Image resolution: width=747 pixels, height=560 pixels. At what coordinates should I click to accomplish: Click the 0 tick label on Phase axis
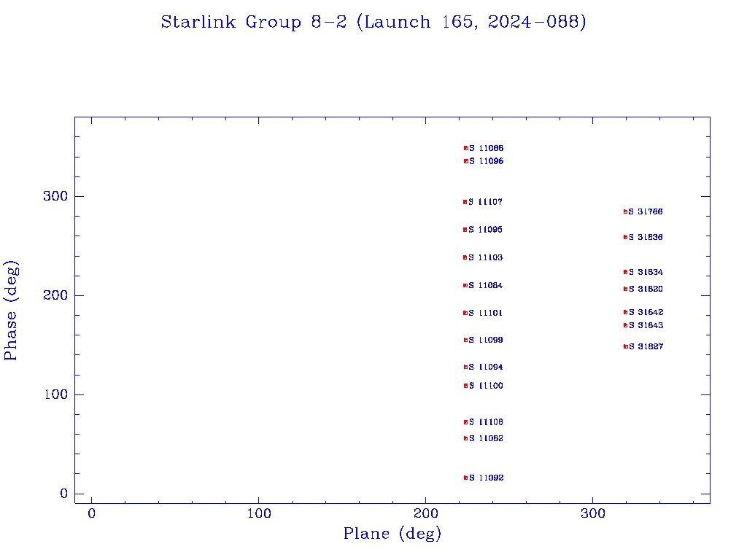(64, 494)
